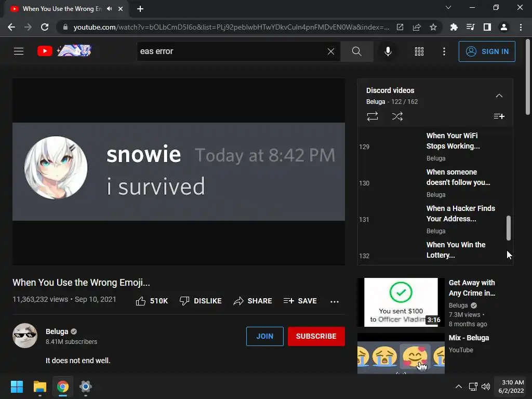Collapse the Discord videos playlist panel
This screenshot has width=532, height=399.
pos(499,96)
